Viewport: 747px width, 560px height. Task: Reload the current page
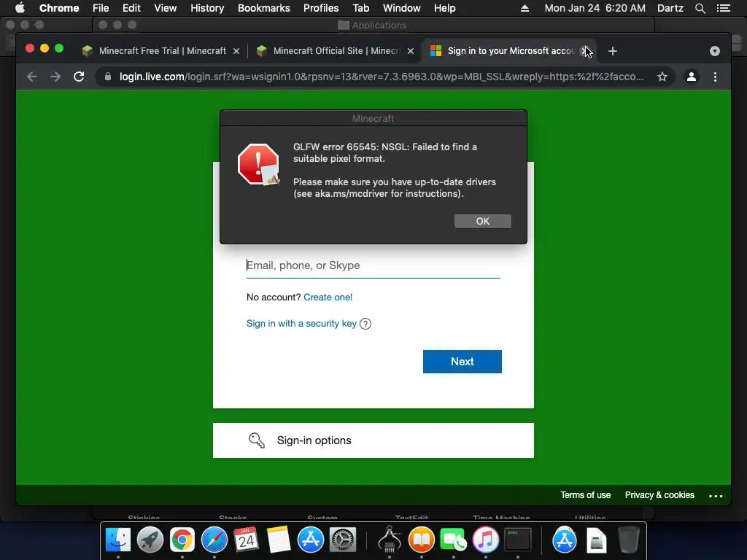pyautogui.click(x=79, y=77)
